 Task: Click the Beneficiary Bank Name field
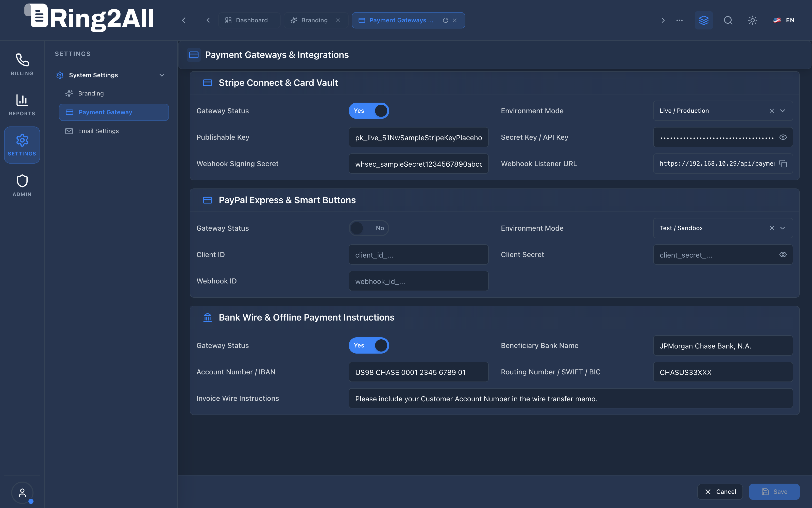723,345
